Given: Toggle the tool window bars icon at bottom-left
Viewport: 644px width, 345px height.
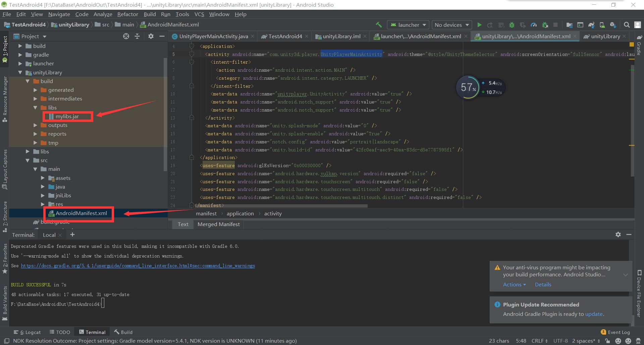Looking at the screenshot, I should click(x=6, y=341).
